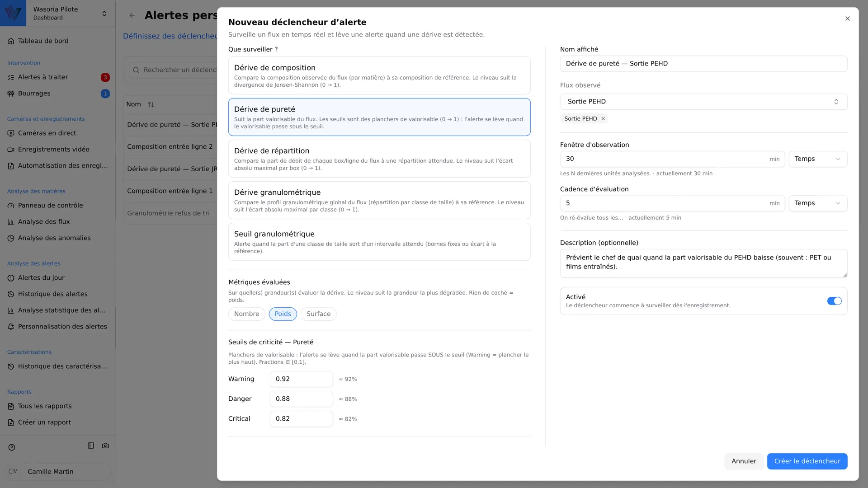Open Créer un rapport menu item

coord(58,422)
